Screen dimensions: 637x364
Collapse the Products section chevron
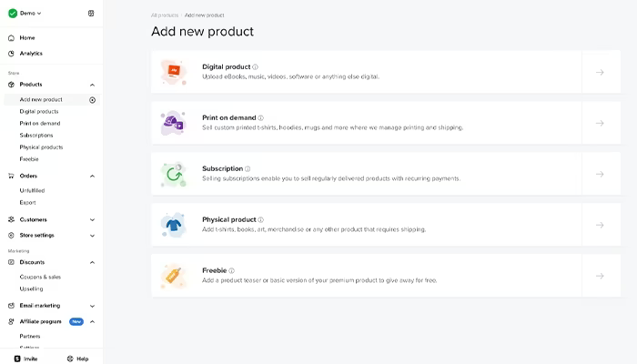[x=92, y=85]
